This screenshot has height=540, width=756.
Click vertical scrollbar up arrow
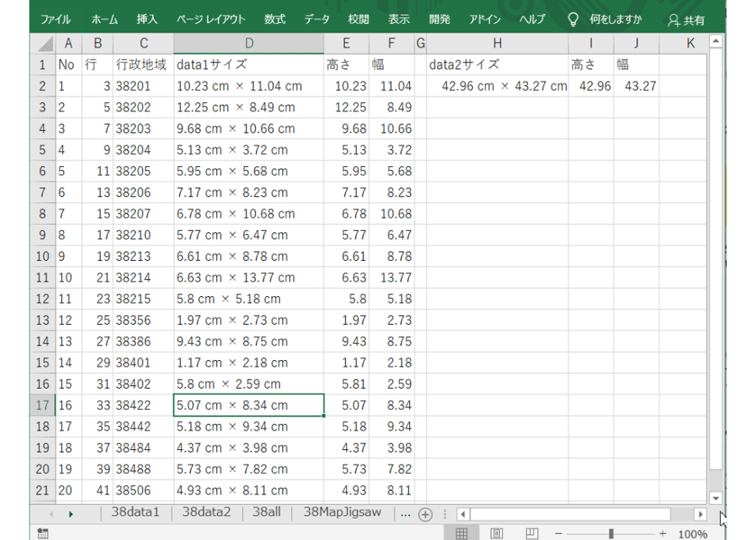click(716, 42)
